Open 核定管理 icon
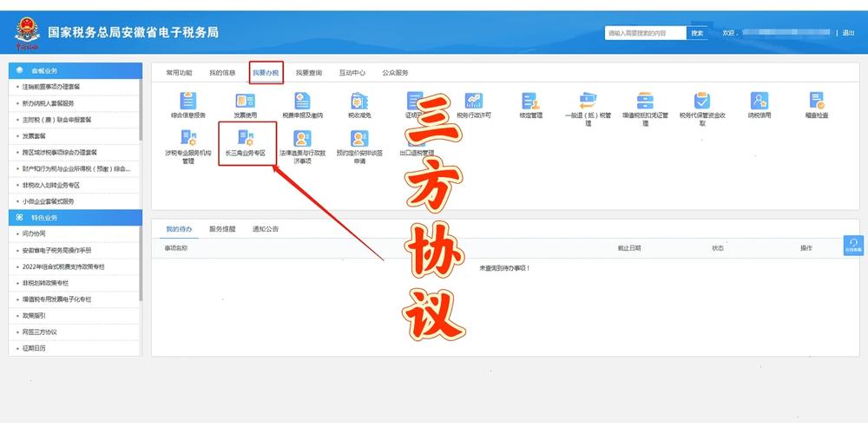The width and height of the screenshot is (868, 434). click(x=530, y=101)
